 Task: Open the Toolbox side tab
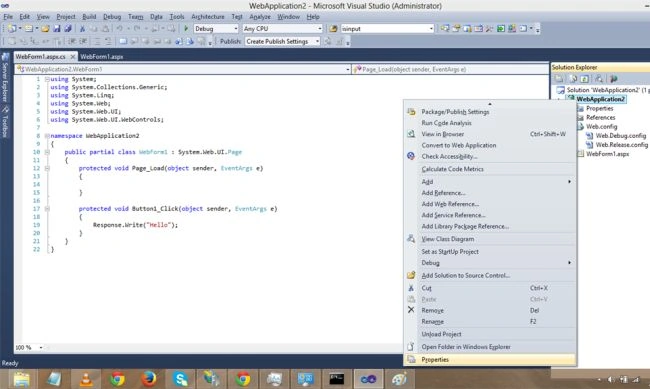point(5,122)
